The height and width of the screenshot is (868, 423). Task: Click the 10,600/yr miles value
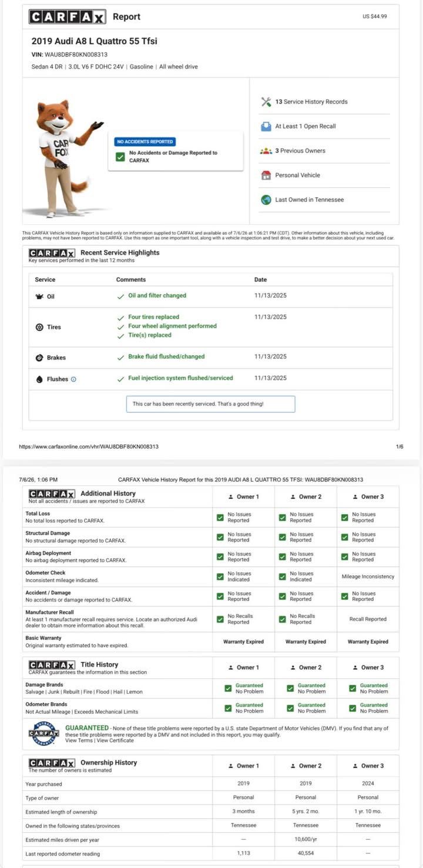click(305, 839)
